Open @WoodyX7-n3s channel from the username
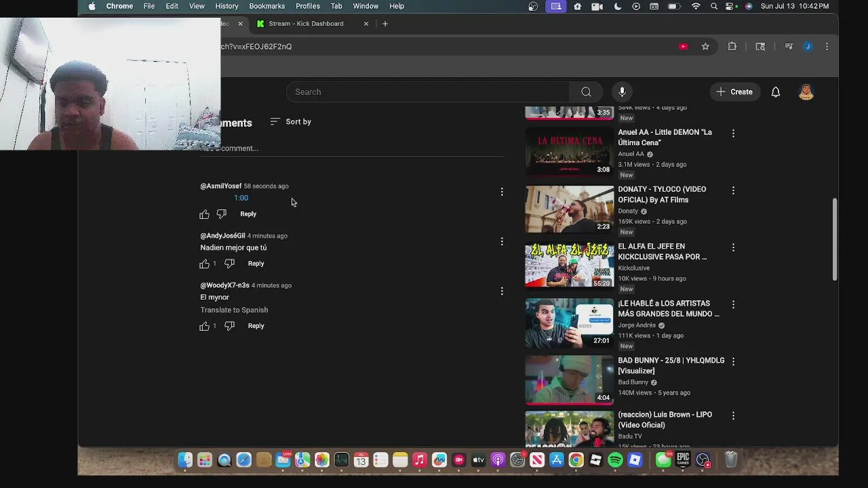 (x=224, y=285)
